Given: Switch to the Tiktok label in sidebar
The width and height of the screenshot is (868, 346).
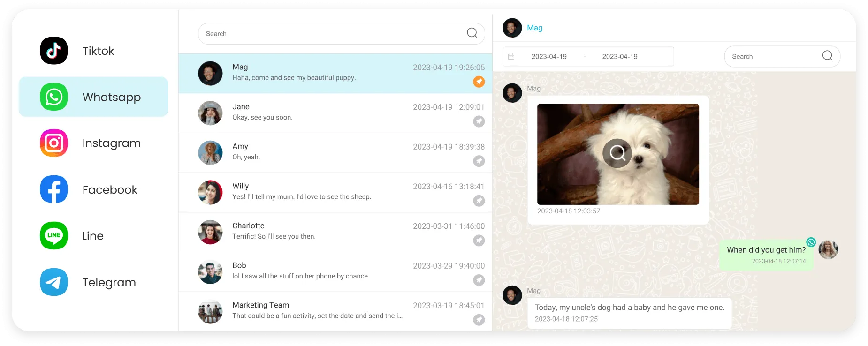Looking at the screenshot, I should point(98,51).
